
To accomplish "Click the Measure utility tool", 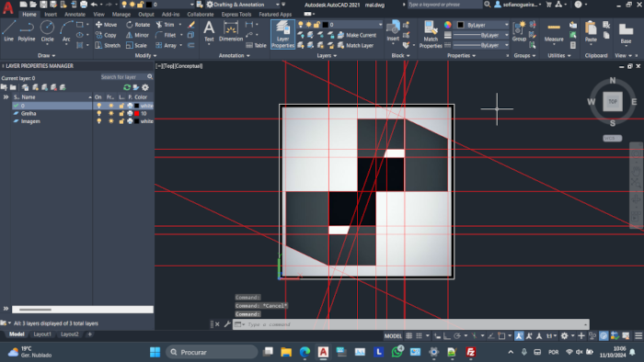I will coord(554,32).
